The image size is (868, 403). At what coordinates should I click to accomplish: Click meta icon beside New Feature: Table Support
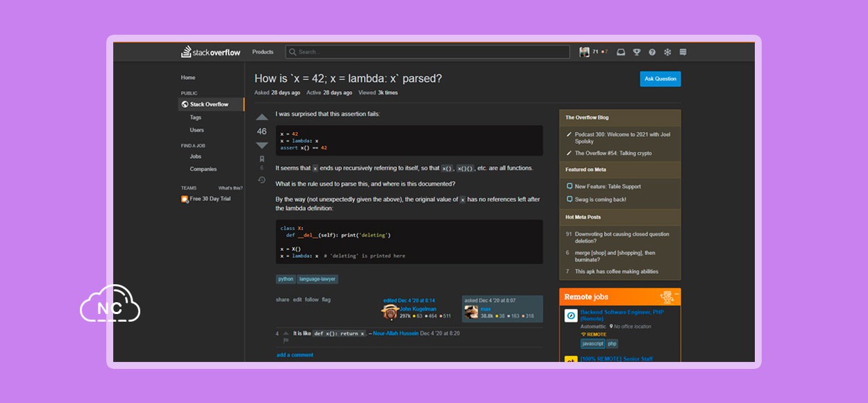[569, 186]
